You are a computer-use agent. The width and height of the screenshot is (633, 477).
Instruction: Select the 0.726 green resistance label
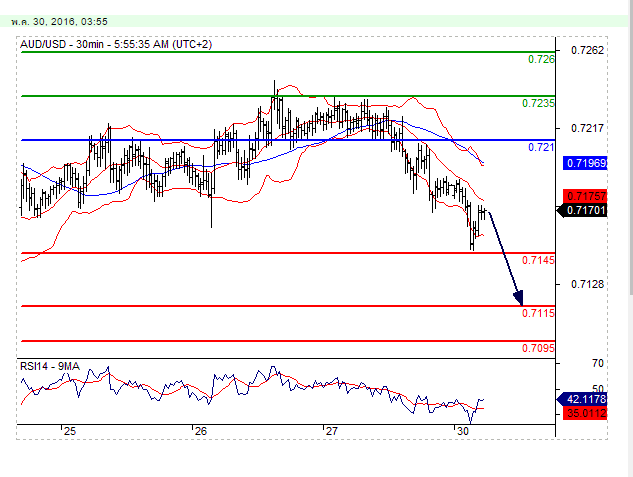[x=541, y=59]
